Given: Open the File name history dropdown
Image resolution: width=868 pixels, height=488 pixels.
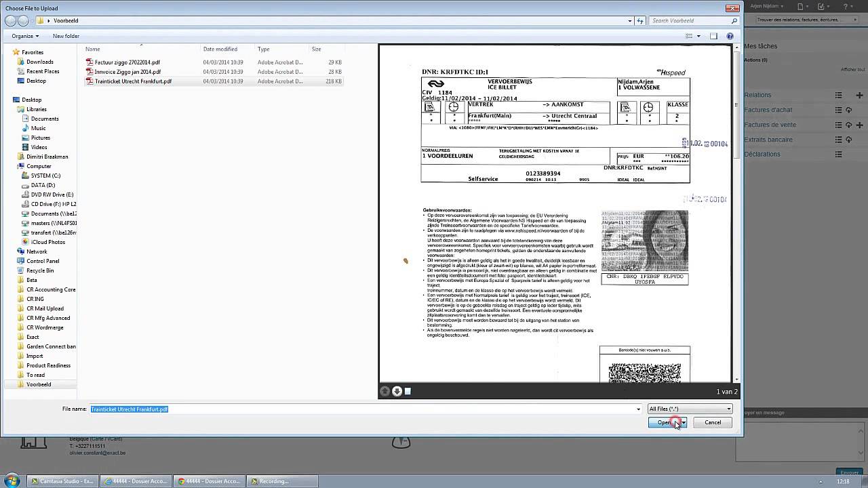Looking at the screenshot, I should point(638,409).
